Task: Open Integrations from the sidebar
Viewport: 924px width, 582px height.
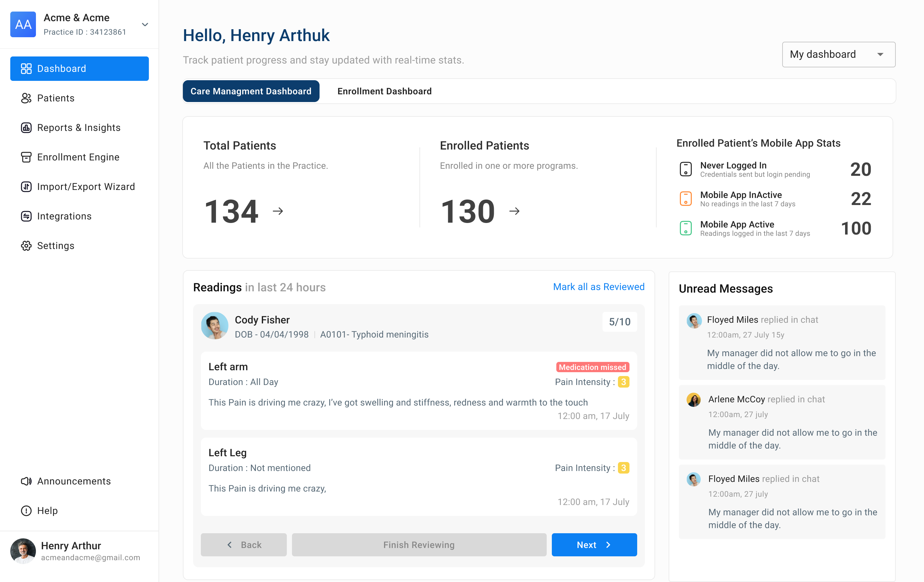Action: click(x=64, y=216)
